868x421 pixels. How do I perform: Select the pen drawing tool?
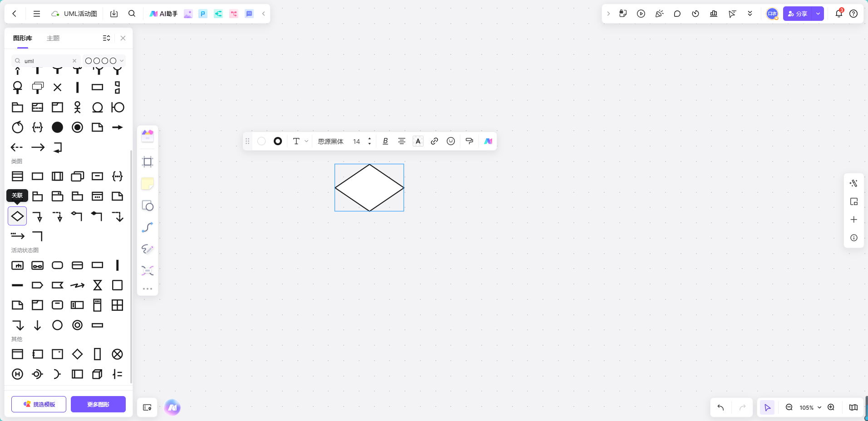point(148,249)
